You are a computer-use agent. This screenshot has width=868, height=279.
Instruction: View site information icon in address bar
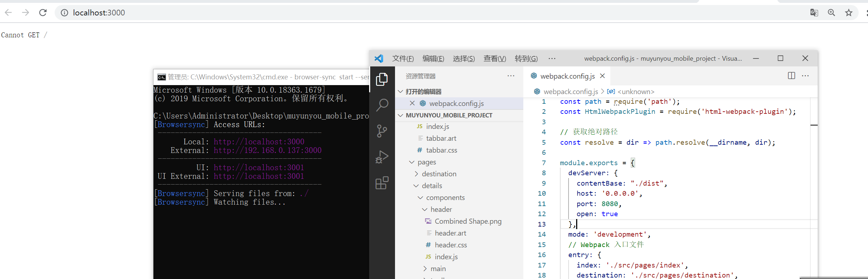pos(64,13)
